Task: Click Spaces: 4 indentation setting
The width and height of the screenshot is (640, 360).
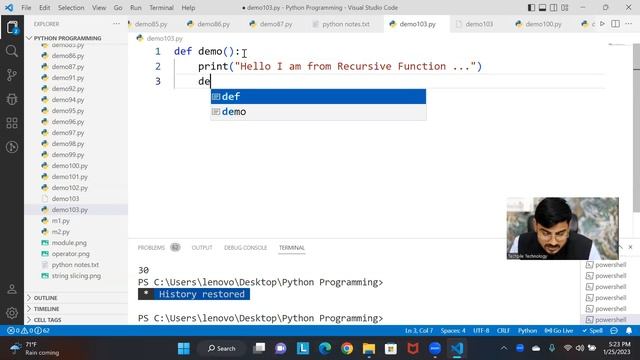Action: point(453,331)
